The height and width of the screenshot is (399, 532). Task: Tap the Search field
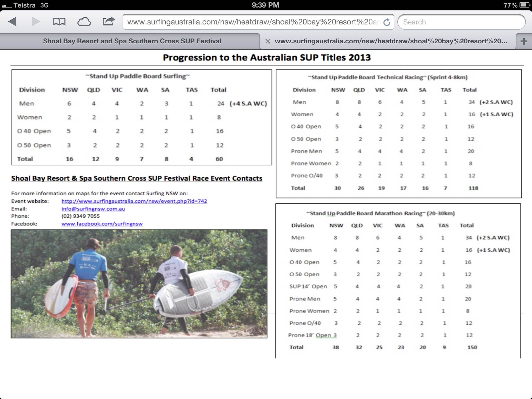(461, 22)
